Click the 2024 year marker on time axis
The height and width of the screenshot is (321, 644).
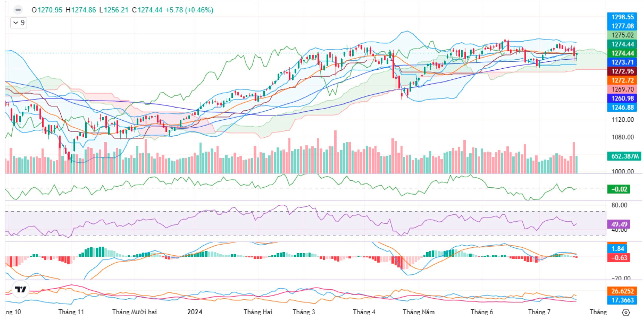(195, 312)
